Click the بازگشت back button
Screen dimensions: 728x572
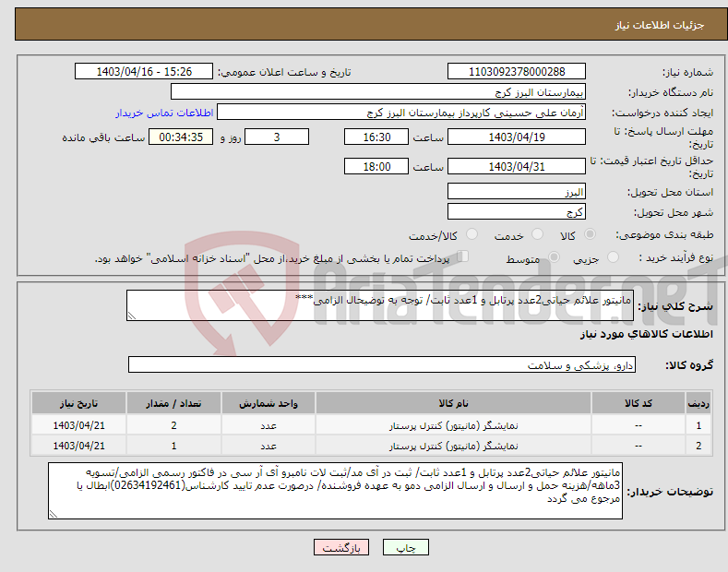point(341,547)
